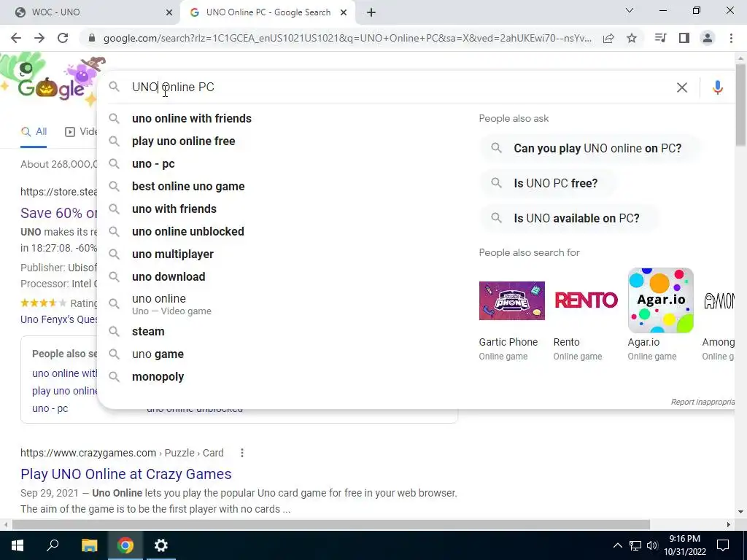
Task: Click the Chrome taskbar icon
Action: coord(125,545)
